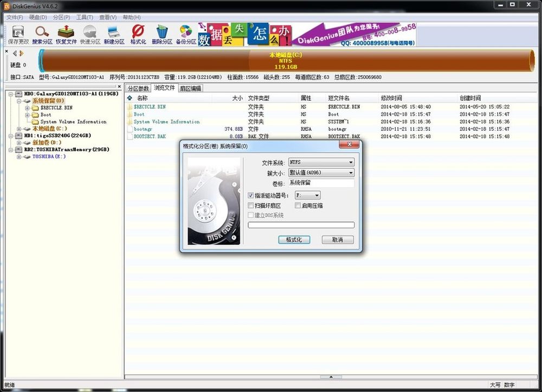Click the 系统保留(0) partition icon in tree
Screen dimensions: 542x392
tap(27, 101)
